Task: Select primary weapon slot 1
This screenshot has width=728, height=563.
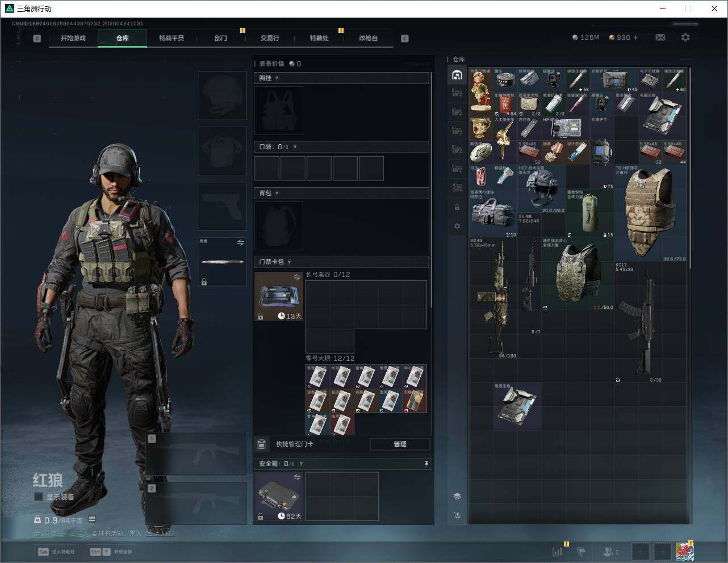Action: coord(196,454)
